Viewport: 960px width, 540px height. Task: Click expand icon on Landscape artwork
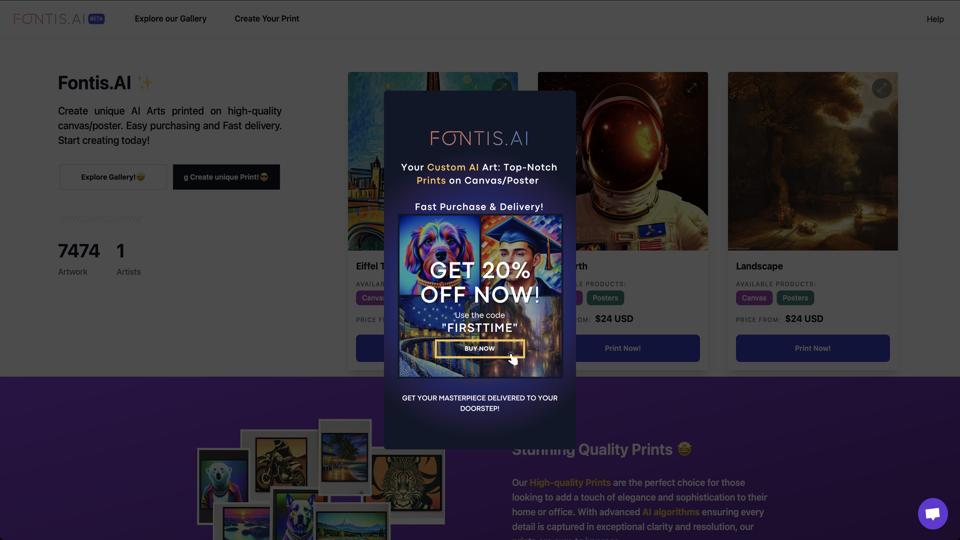[x=881, y=88]
